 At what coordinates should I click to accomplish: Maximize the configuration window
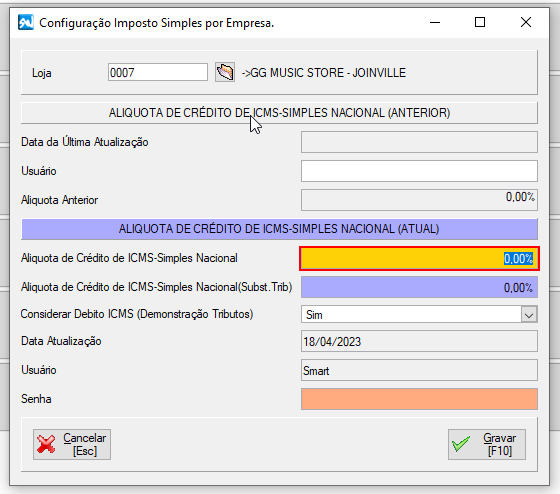[480, 23]
